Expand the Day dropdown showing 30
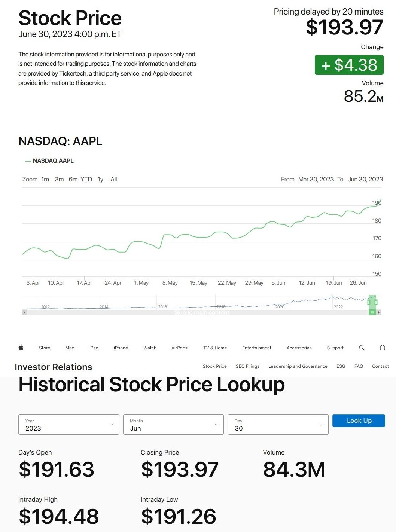The height and width of the screenshot is (532, 396). [278, 424]
